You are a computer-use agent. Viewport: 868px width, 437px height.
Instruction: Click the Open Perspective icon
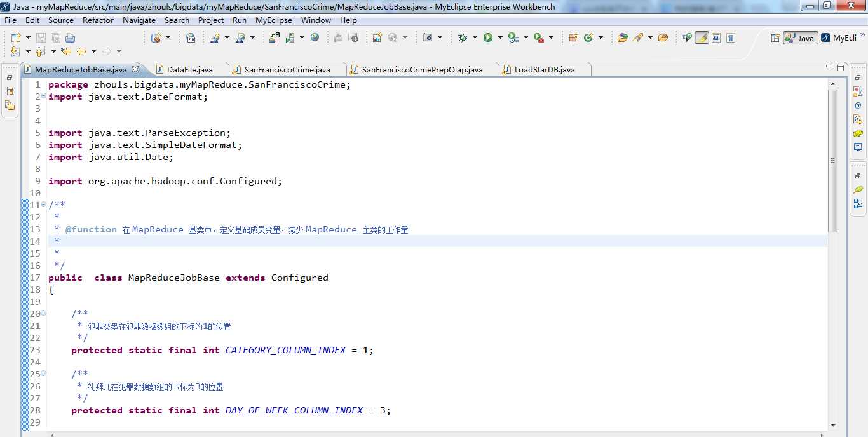(x=775, y=38)
